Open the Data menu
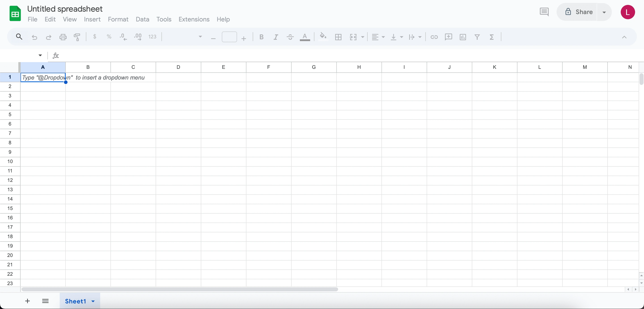The image size is (644, 309). click(142, 19)
